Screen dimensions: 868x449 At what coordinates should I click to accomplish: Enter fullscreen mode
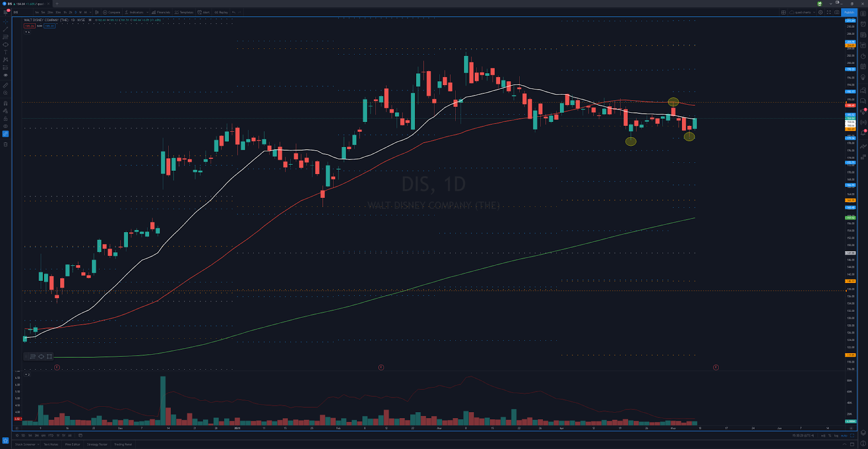(x=828, y=12)
